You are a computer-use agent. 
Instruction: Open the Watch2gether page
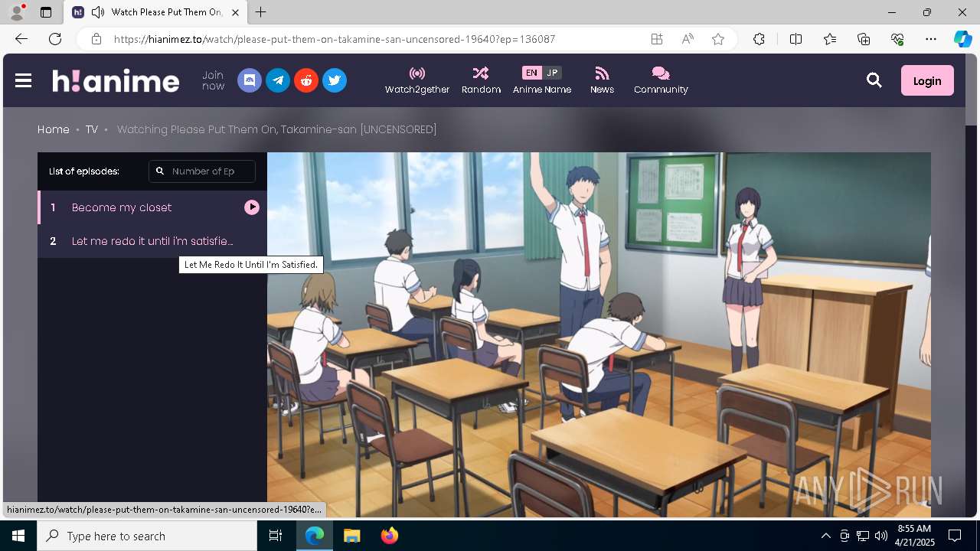pyautogui.click(x=417, y=80)
